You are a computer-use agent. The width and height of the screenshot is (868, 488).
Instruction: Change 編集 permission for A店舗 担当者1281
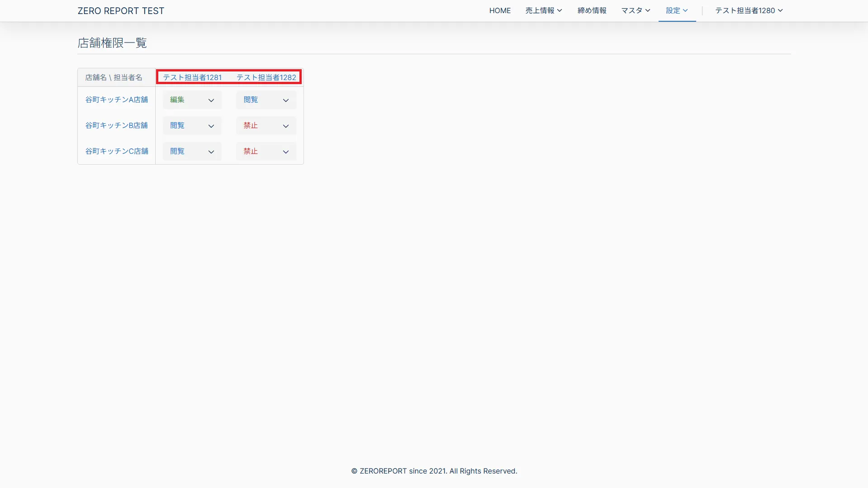[192, 100]
